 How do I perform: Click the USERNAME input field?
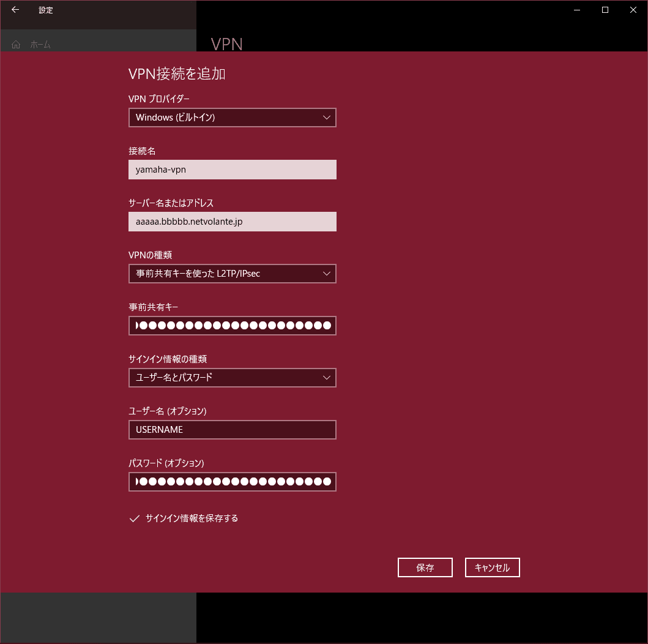[233, 430]
